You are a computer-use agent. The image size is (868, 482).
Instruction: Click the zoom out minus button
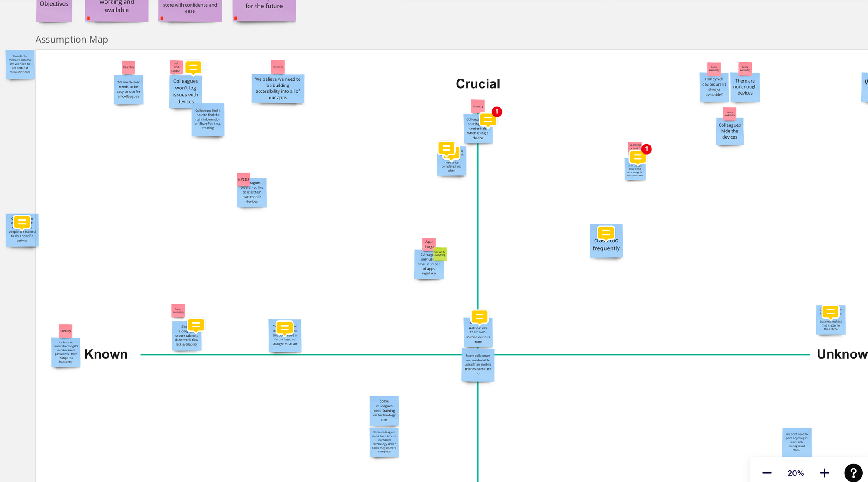(767, 473)
